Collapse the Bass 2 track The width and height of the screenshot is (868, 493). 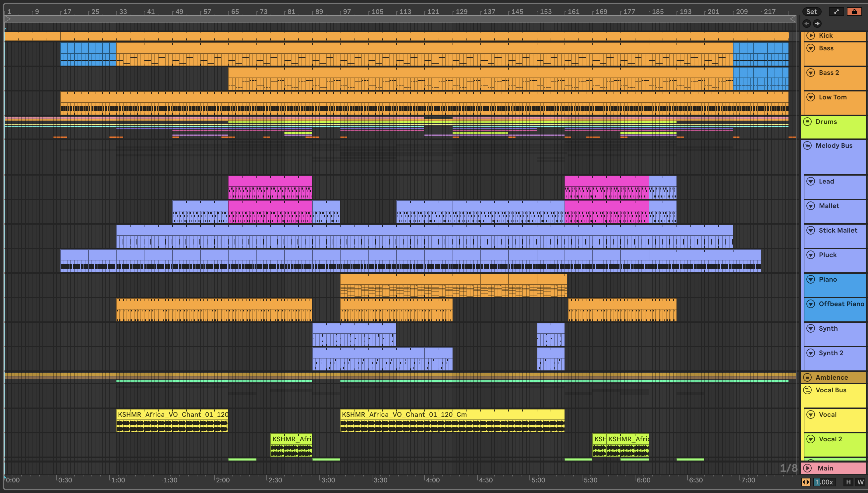click(x=810, y=73)
